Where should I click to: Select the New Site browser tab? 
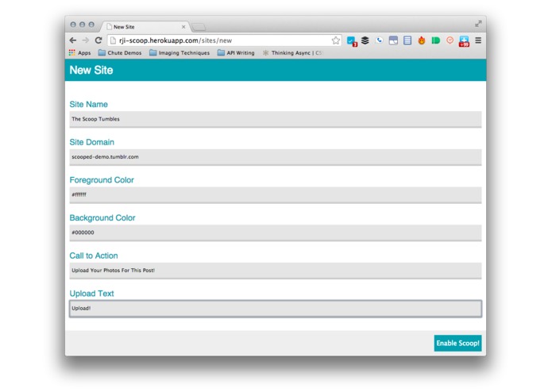(x=145, y=27)
